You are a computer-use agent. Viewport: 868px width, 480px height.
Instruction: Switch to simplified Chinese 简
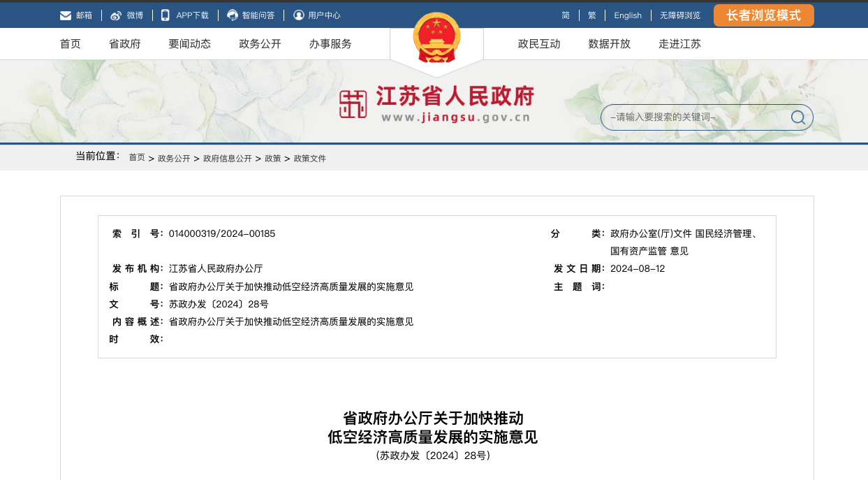pyautogui.click(x=566, y=15)
